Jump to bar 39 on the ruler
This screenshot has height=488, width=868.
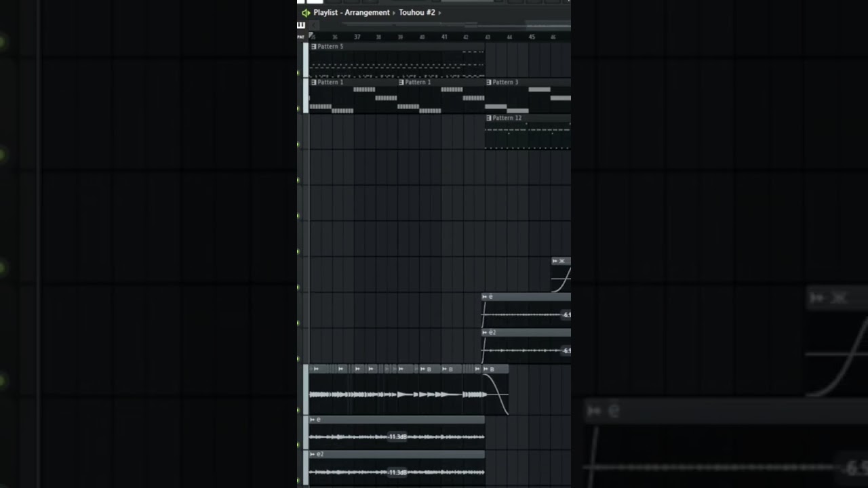[x=401, y=37]
